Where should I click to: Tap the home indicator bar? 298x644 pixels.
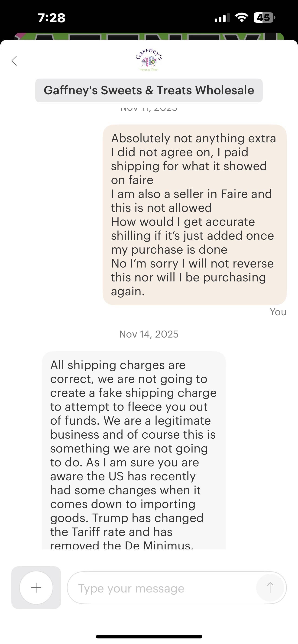point(149,637)
